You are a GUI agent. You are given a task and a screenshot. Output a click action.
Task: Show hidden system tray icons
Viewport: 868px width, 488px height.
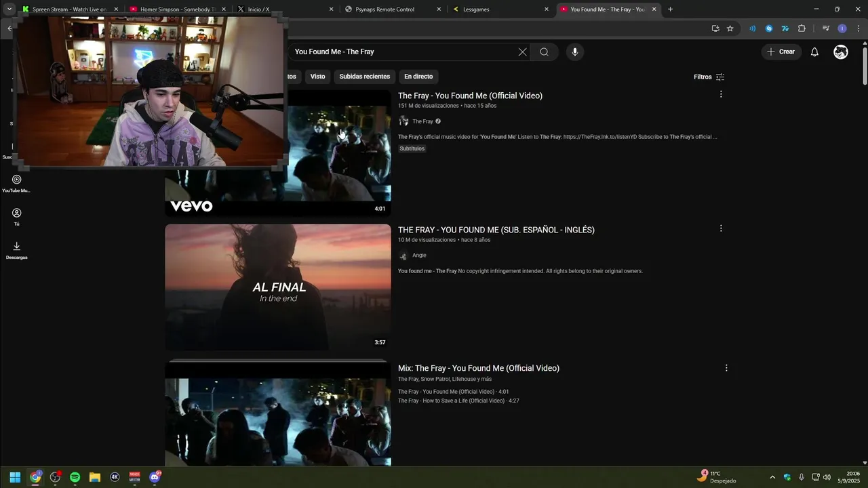772,477
